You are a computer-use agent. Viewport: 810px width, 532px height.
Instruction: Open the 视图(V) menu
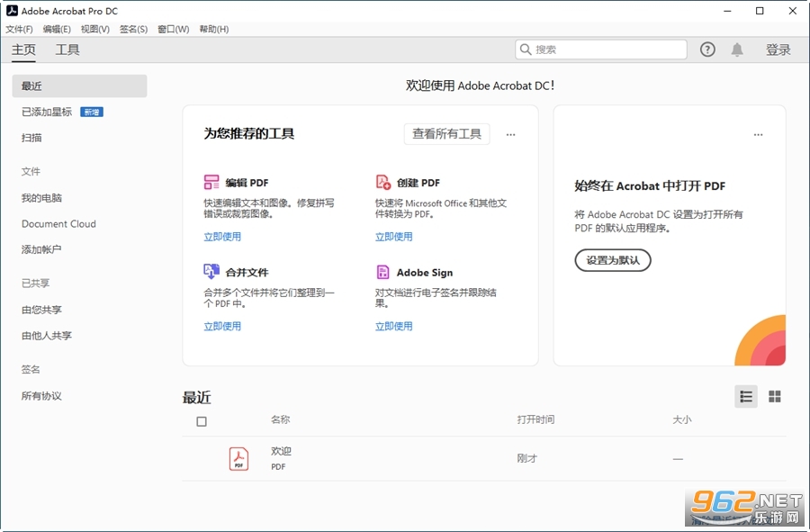click(95, 29)
